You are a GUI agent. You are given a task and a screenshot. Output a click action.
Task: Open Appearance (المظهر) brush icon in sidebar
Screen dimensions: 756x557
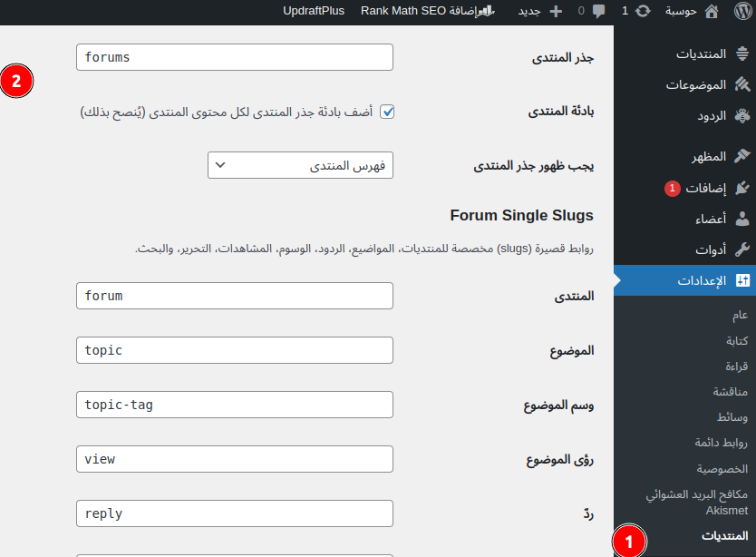pyautogui.click(x=741, y=156)
